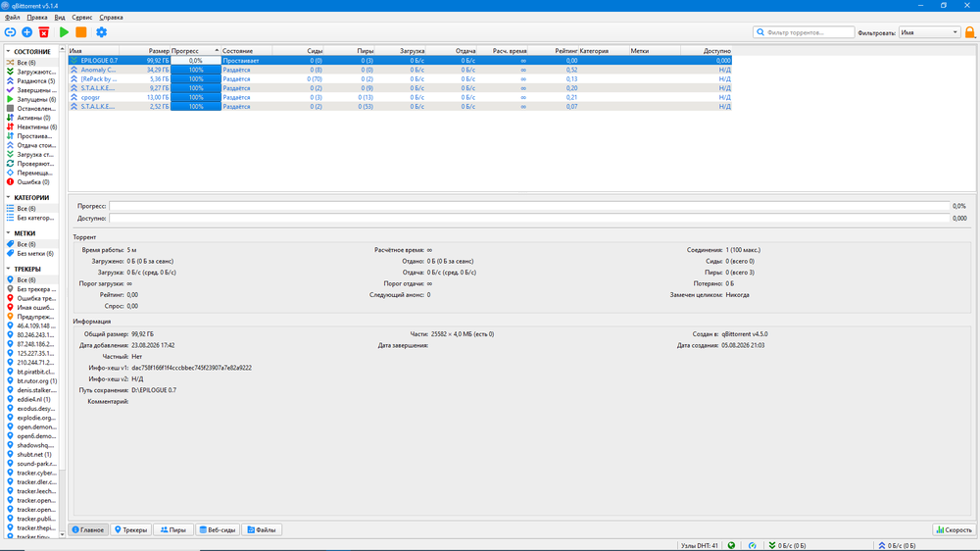Click the Прогресс bar in details panel
The height and width of the screenshot is (551, 980).
[529, 206]
